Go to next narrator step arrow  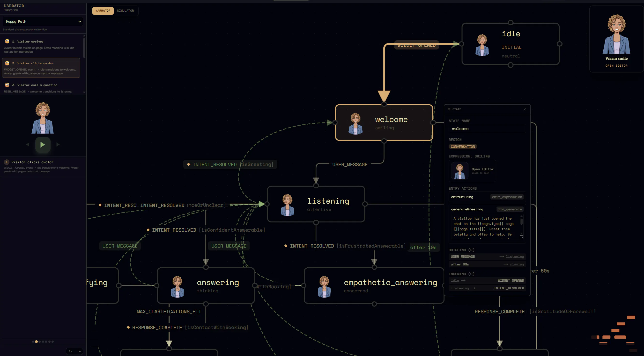(x=58, y=144)
